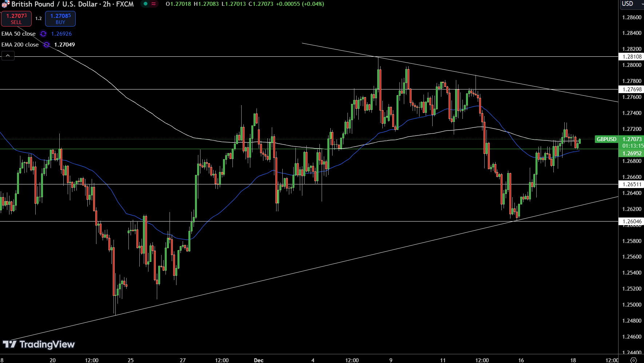This screenshot has width=644, height=363.
Task: Click the 1.27073 SELL button
Action: coord(16,19)
